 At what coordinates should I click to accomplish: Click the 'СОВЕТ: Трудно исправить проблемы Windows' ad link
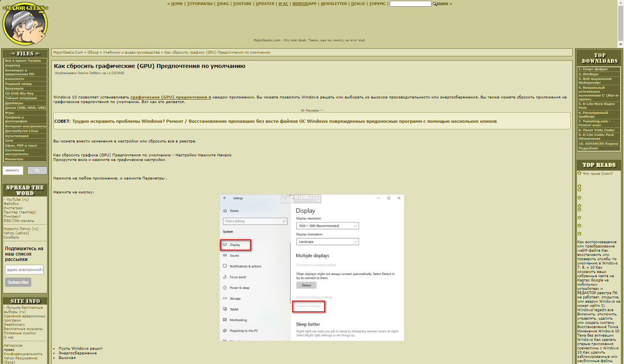276,121
